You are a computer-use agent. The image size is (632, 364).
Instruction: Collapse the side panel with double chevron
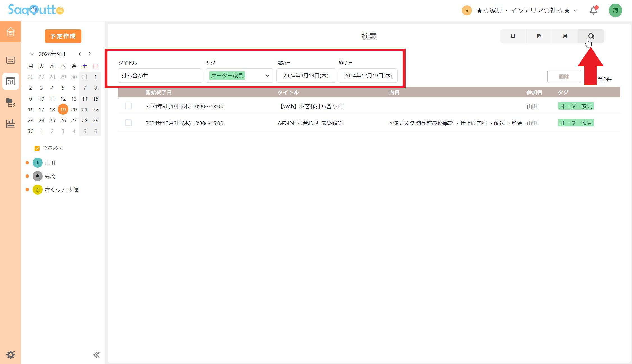[x=96, y=355]
